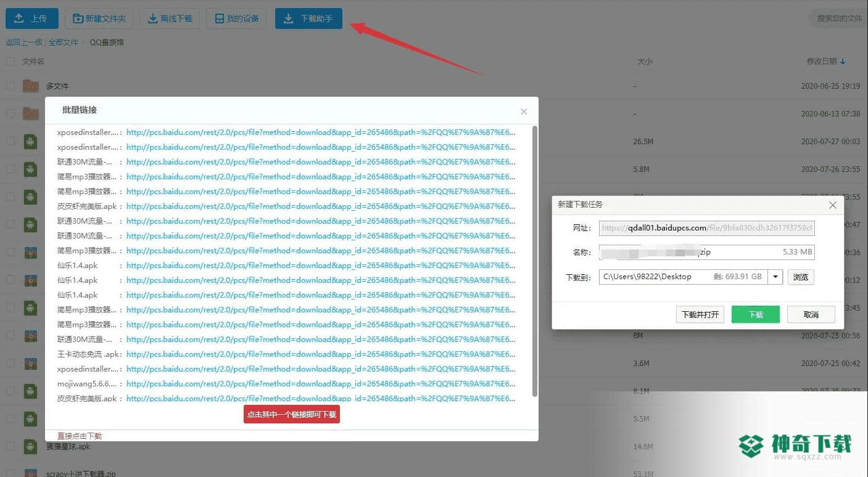Check the row dated 2020-06-13 07:38
The width and height of the screenshot is (868, 477).
pyautogui.click(x=10, y=113)
